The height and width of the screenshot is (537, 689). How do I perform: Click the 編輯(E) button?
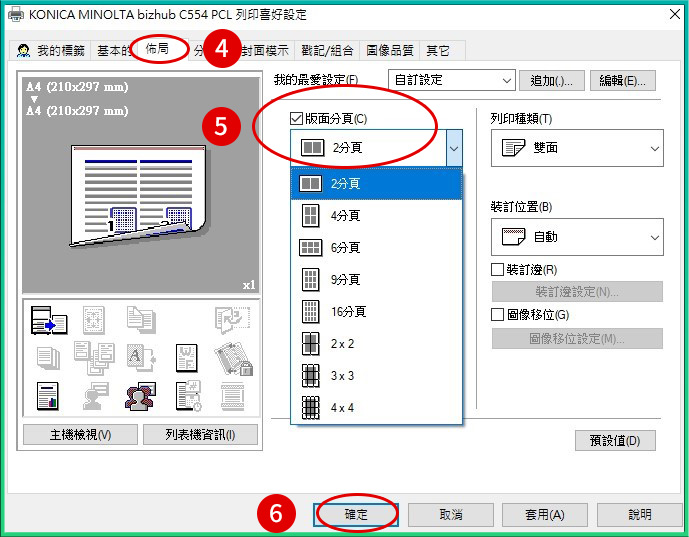tap(623, 80)
